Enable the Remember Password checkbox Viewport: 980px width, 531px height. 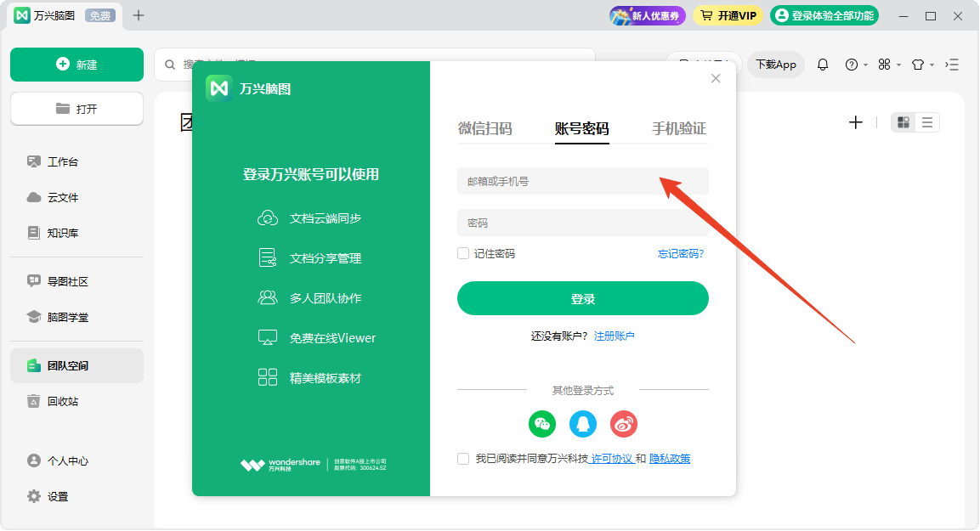(463, 253)
